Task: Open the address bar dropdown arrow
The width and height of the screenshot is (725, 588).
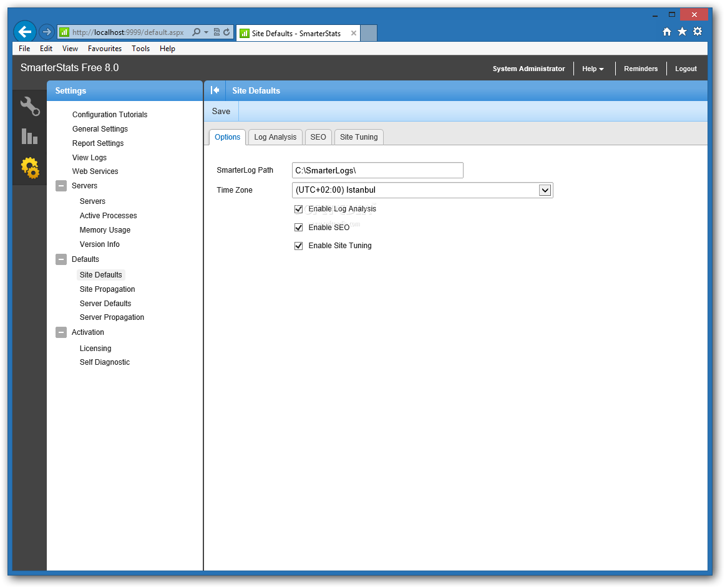Action: click(207, 32)
